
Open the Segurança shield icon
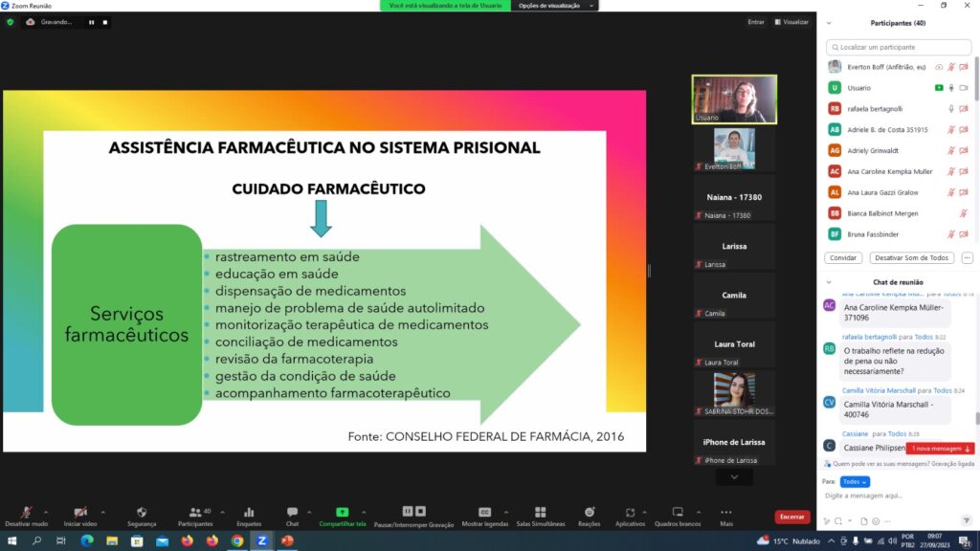click(142, 512)
